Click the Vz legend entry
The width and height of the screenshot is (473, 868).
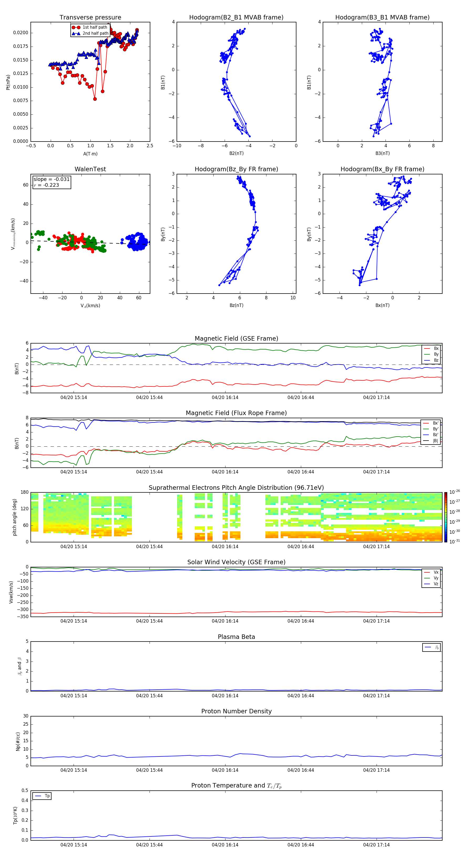pyautogui.click(x=431, y=584)
